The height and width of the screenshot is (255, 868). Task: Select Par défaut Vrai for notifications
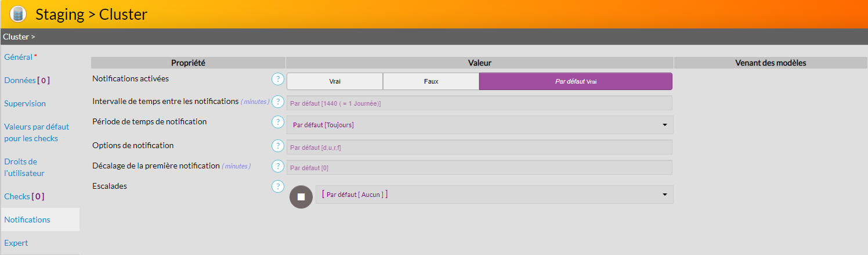pos(575,81)
